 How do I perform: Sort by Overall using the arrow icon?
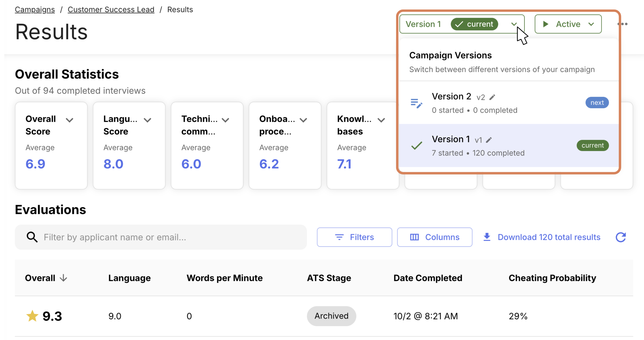[64, 278]
